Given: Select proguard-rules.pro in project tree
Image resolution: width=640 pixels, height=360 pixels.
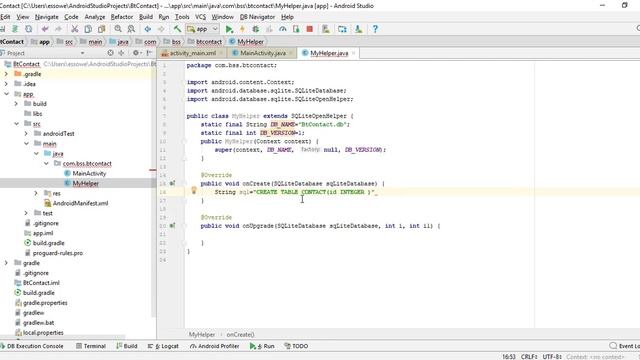Looking at the screenshot, I should tap(58, 253).
